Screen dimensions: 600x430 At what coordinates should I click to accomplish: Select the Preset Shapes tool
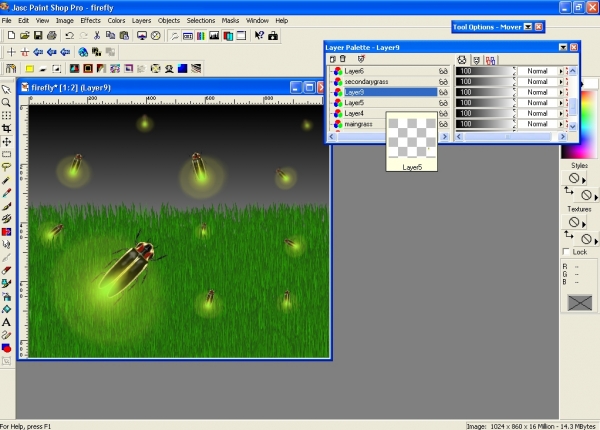[6, 348]
